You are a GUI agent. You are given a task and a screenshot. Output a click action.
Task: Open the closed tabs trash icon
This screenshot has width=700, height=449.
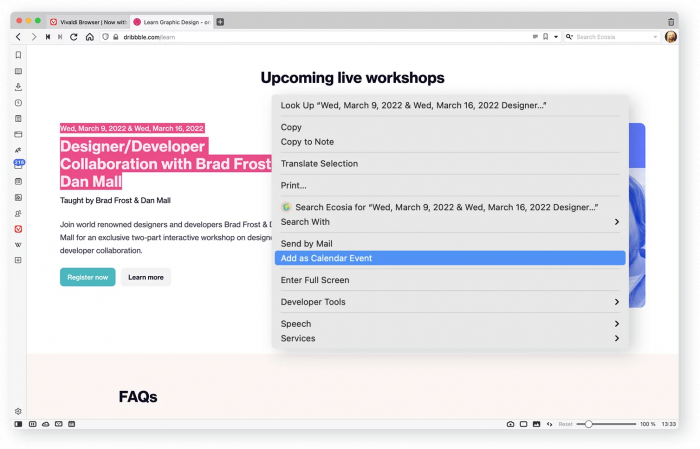[x=671, y=21]
